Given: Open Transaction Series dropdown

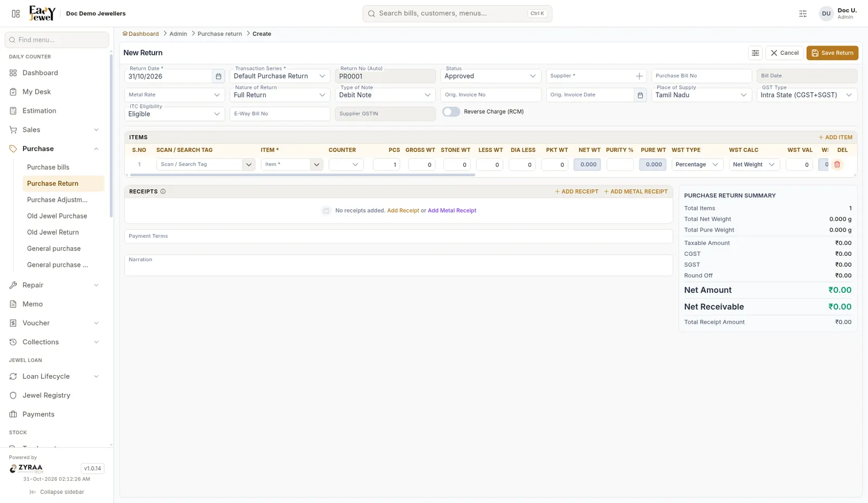Looking at the screenshot, I should click(x=280, y=76).
